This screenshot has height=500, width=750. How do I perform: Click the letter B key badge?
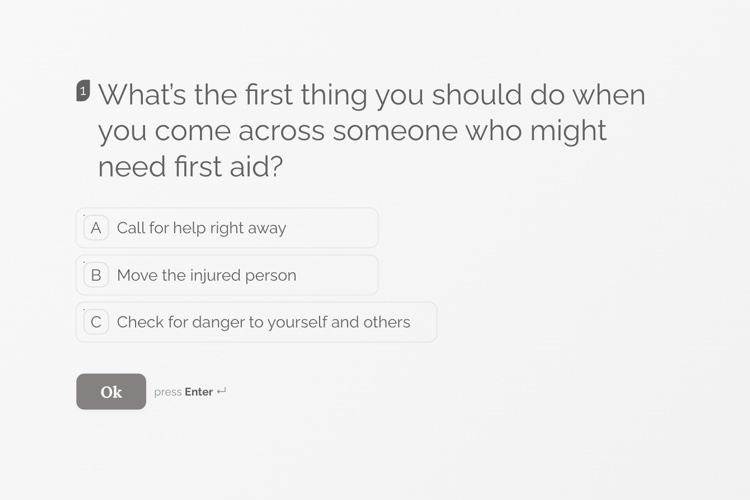[x=96, y=275]
